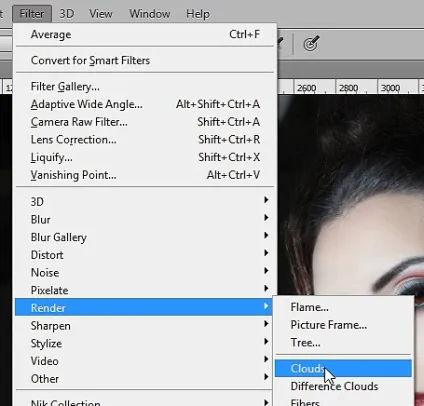The height and width of the screenshot is (406, 424).
Task: Open the 3D menu in menu bar
Action: click(x=67, y=14)
